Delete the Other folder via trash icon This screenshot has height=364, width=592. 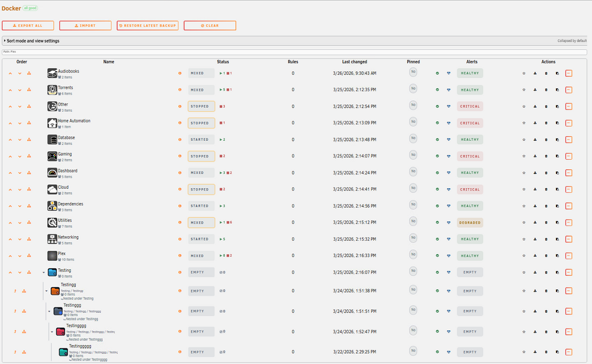546,107
